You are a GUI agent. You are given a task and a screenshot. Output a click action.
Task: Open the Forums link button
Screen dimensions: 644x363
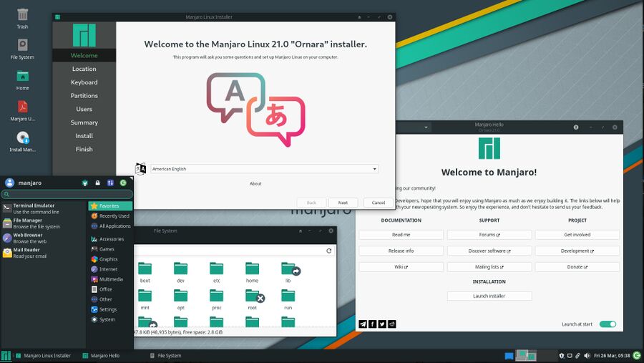tap(489, 235)
